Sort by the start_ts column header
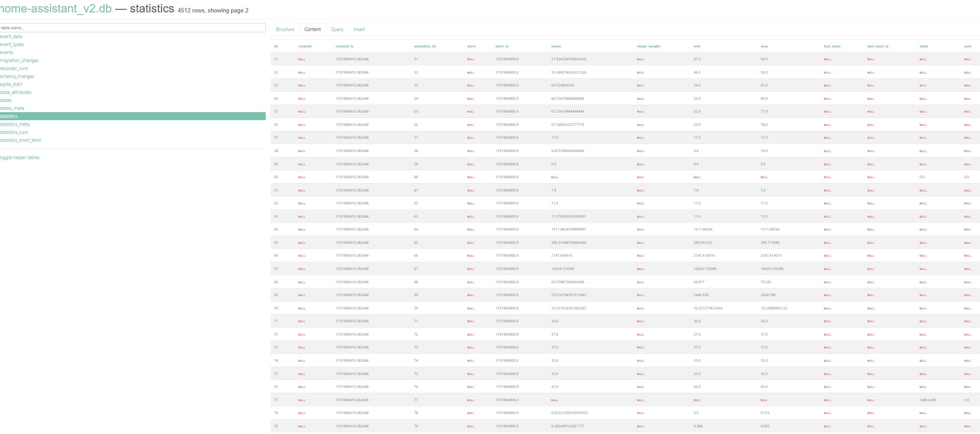Screen dimensions: 980x434 tap(502, 46)
